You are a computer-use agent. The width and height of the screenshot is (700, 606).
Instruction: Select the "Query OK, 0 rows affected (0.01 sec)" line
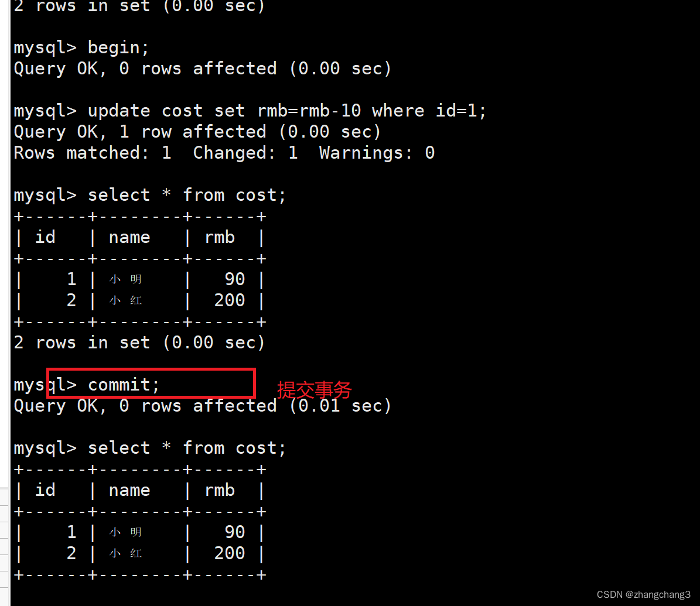click(x=203, y=406)
